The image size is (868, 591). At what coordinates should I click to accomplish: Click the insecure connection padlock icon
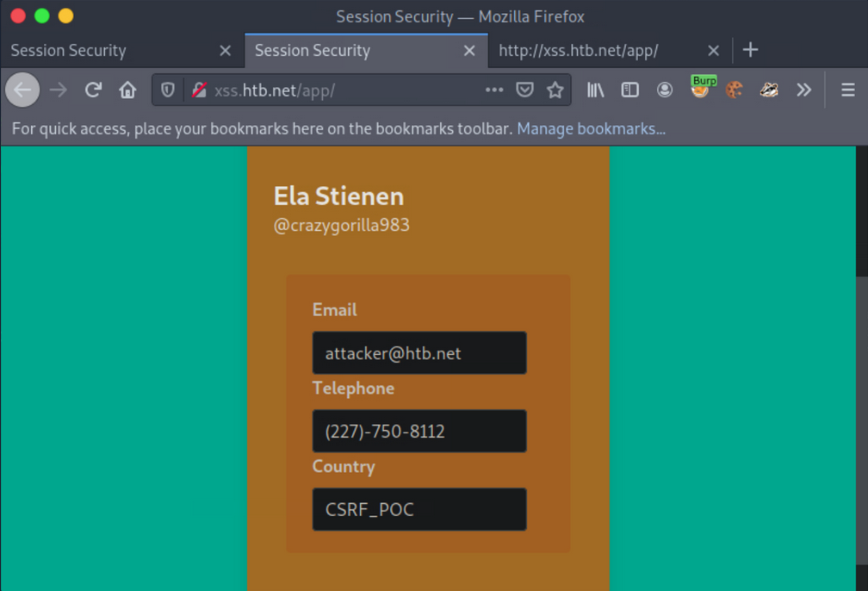[199, 90]
